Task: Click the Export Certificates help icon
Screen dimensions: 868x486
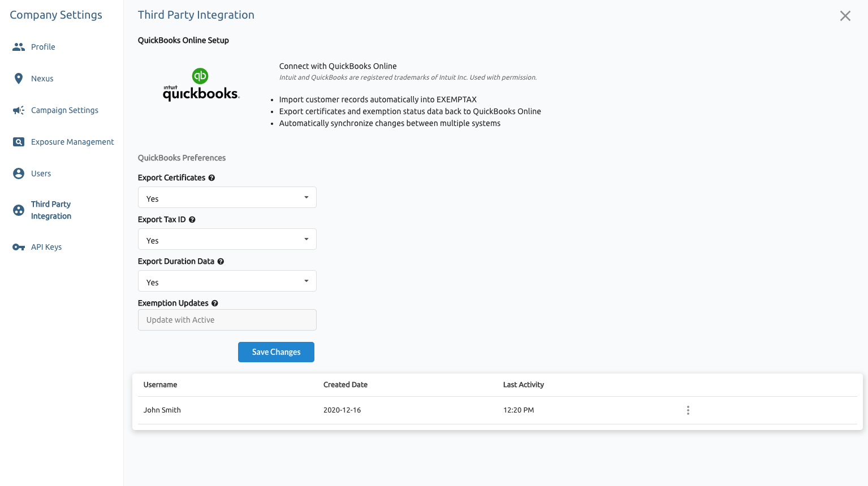Action: 211,177
